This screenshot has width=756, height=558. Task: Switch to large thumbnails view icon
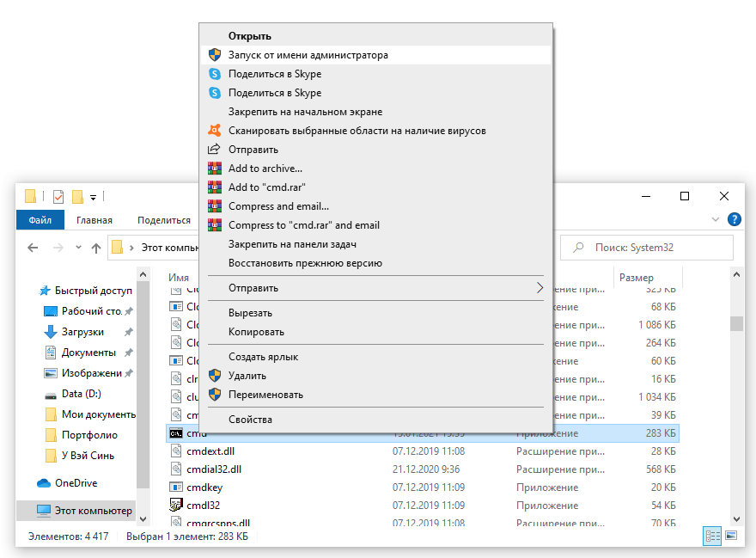[x=731, y=536]
